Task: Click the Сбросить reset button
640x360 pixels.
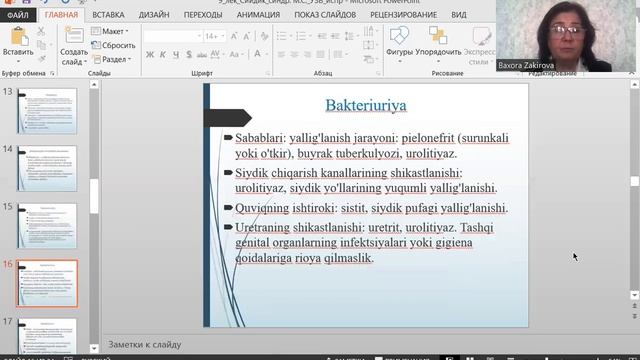Action: tap(113, 45)
